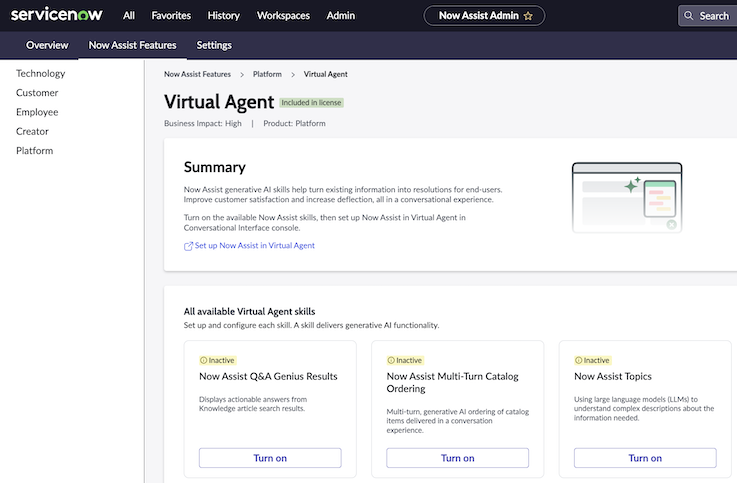
Task: Click Platform breadcrumb link
Action: click(267, 74)
